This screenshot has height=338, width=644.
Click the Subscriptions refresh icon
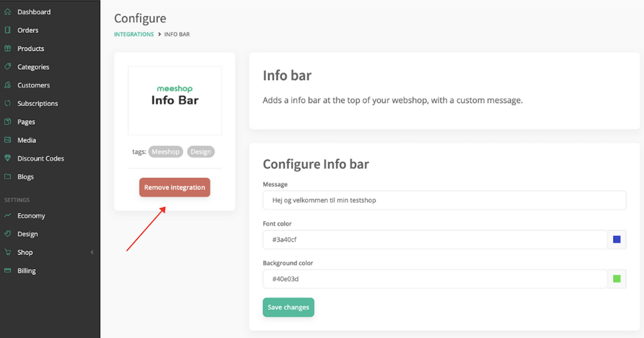[8, 103]
